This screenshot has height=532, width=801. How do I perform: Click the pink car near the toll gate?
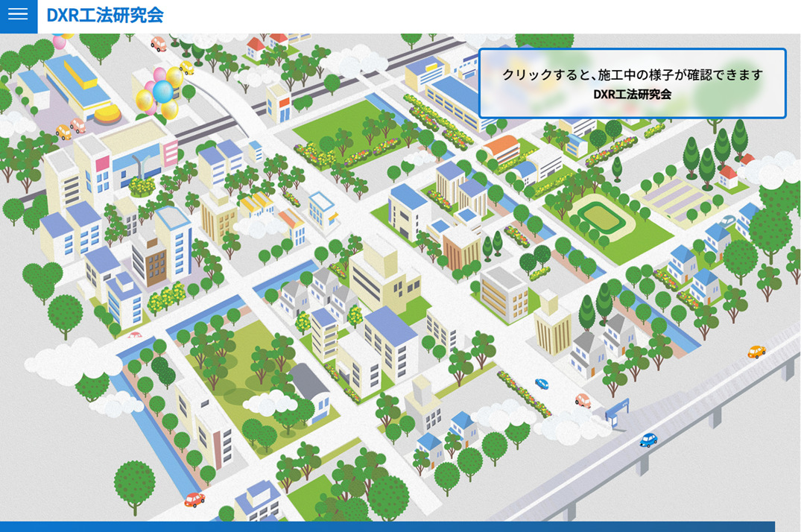[x=583, y=400]
